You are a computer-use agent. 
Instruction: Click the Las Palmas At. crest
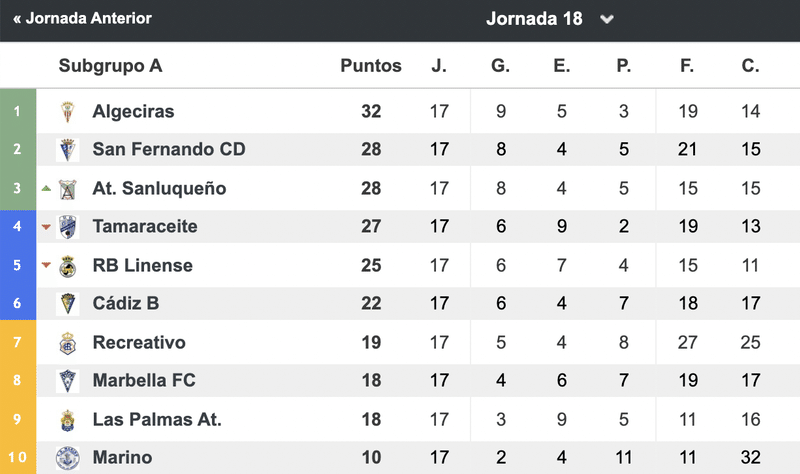coord(67,420)
